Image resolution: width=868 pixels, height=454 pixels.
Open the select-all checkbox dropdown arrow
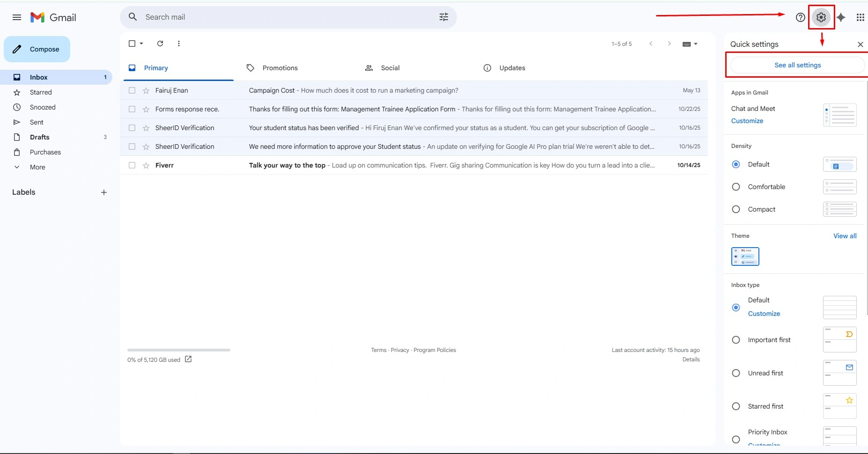click(x=141, y=44)
